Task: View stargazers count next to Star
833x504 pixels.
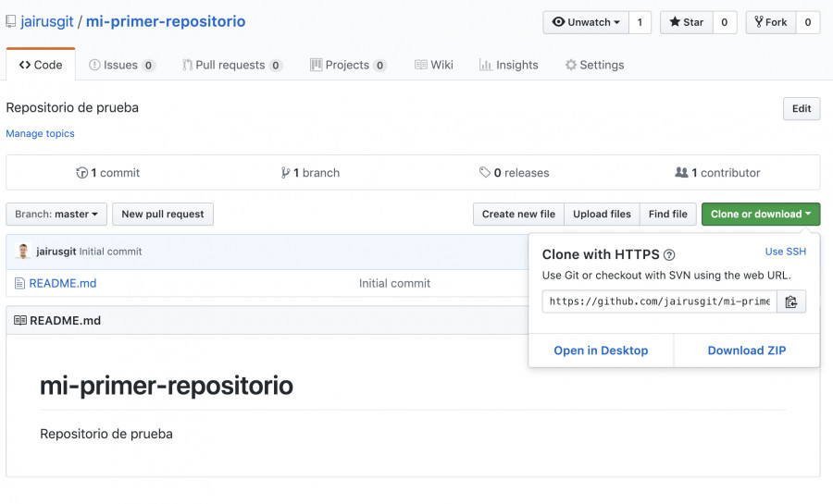Action: [724, 22]
